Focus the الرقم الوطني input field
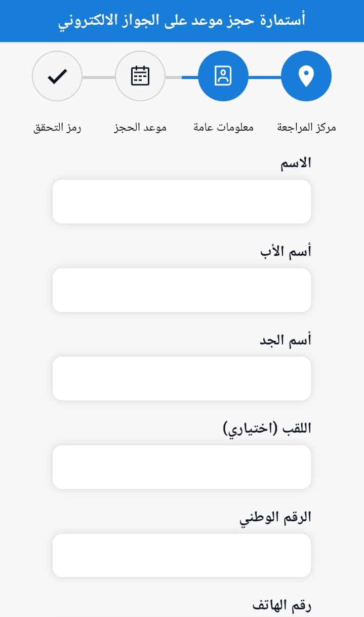 click(181, 555)
